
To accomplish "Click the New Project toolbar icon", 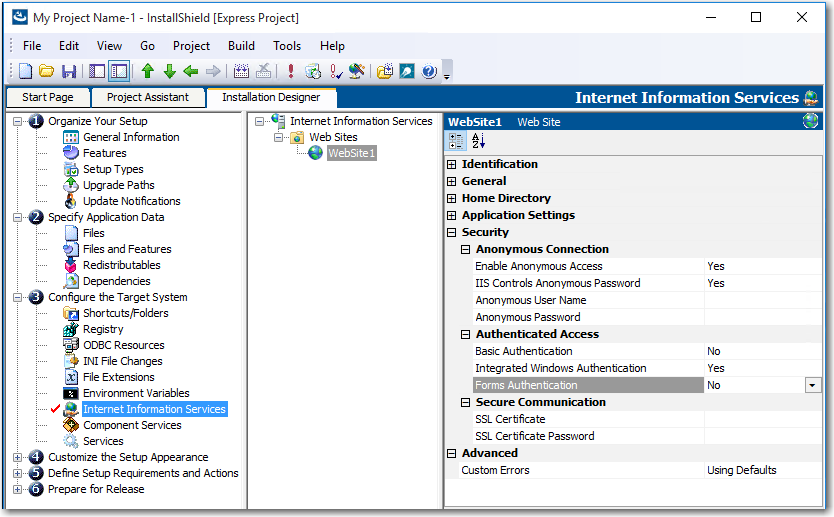I will [x=26, y=71].
